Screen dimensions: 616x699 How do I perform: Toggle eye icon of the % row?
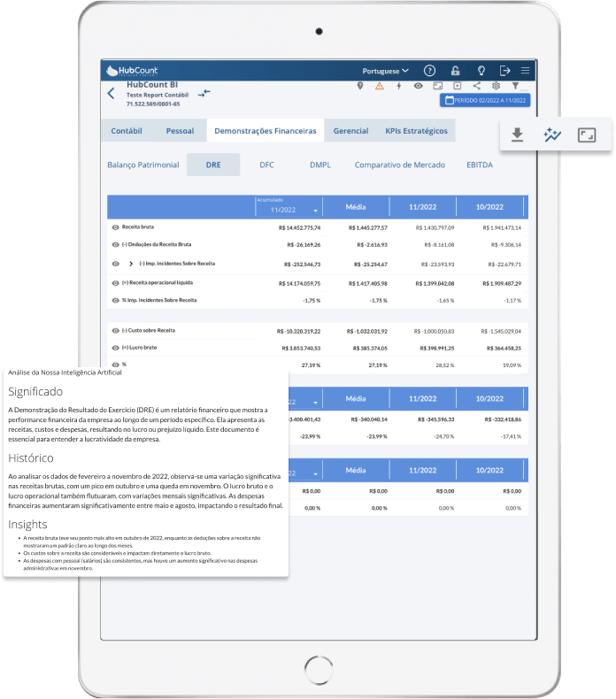coord(116,365)
